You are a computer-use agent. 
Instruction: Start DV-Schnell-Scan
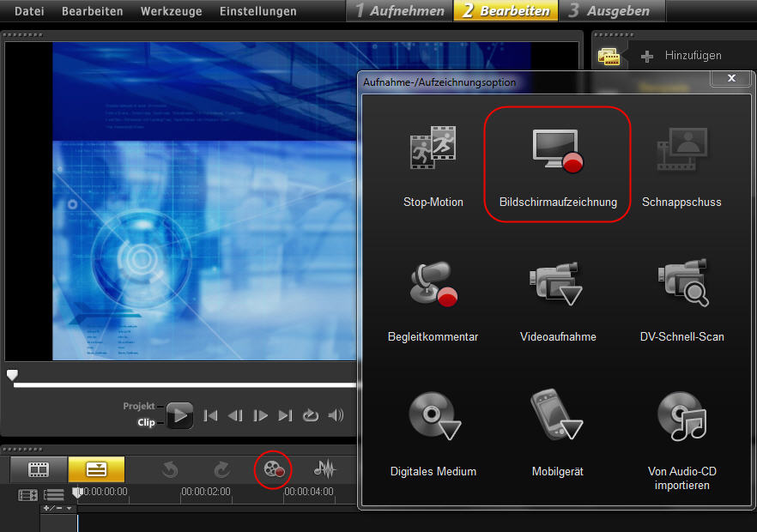click(x=681, y=284)
